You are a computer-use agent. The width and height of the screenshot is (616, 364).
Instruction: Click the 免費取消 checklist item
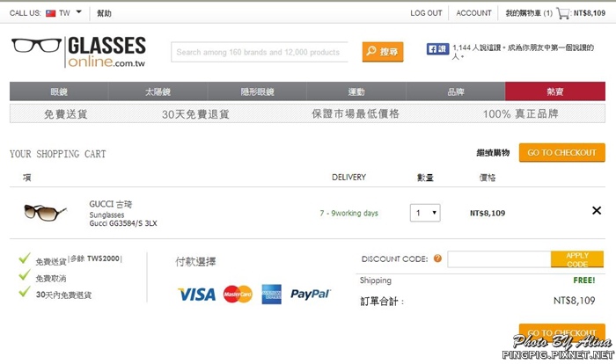51,279
